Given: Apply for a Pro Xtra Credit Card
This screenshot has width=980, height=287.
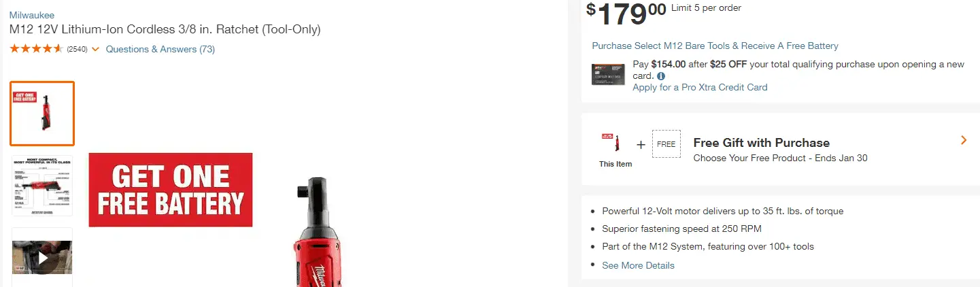Looking at the screenshot, I should coord(700,87).
